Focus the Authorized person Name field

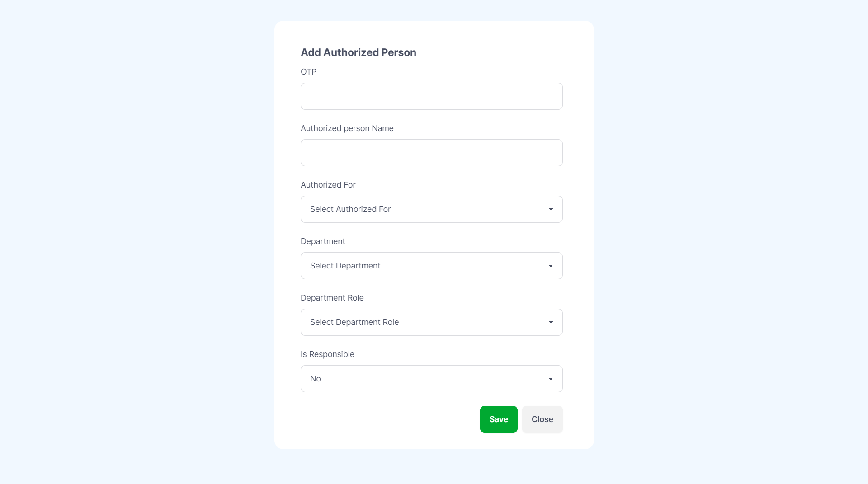(x=431, y=152)
